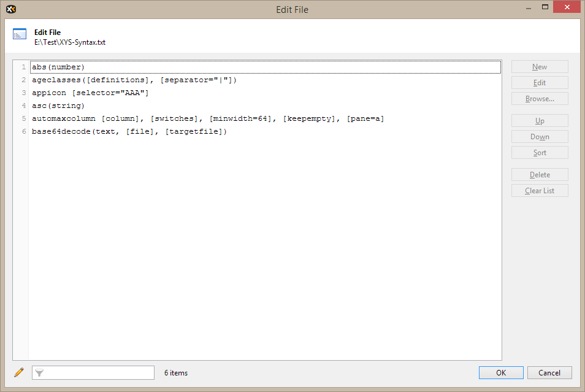Minimize the Edit File window
This screenshot has height=392, width=585.
[526, 9]
